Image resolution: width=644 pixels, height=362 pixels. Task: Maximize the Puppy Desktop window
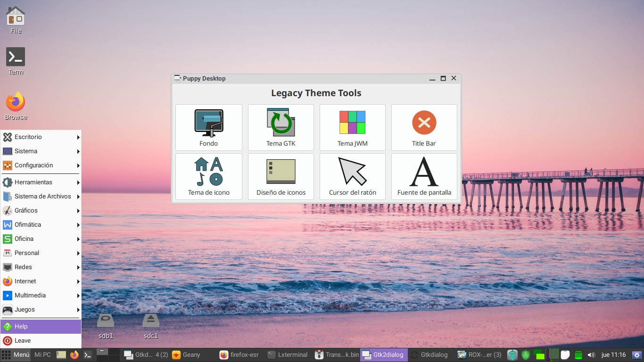coord(443,78)
